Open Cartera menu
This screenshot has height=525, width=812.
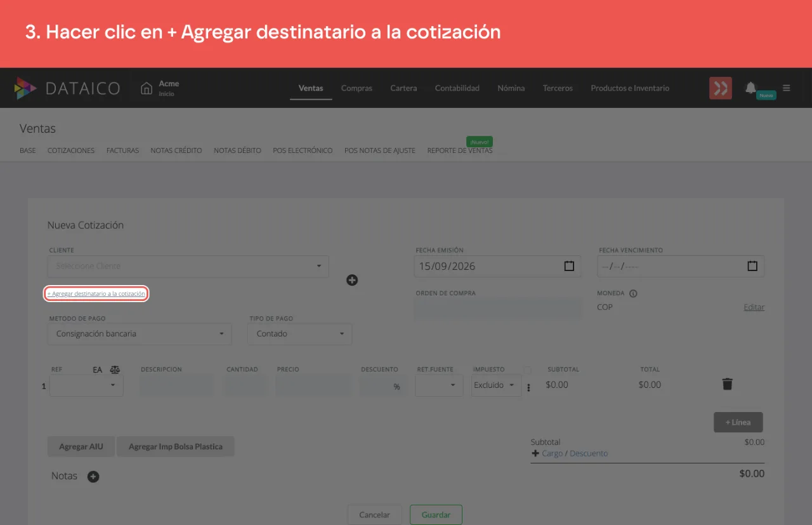point(403,88)
